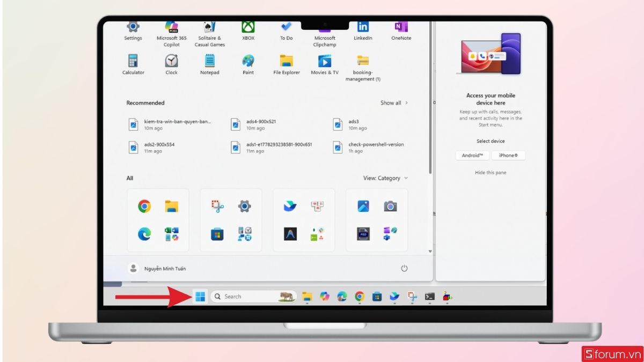Image resolution: width=644 pixels, height=362 pixels.
Task: Expand recommended files with Show all
Action: coord(394,103)
